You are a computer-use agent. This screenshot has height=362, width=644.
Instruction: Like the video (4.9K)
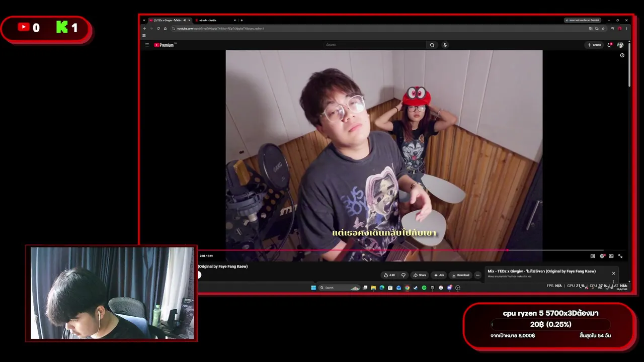pos(389,275)
